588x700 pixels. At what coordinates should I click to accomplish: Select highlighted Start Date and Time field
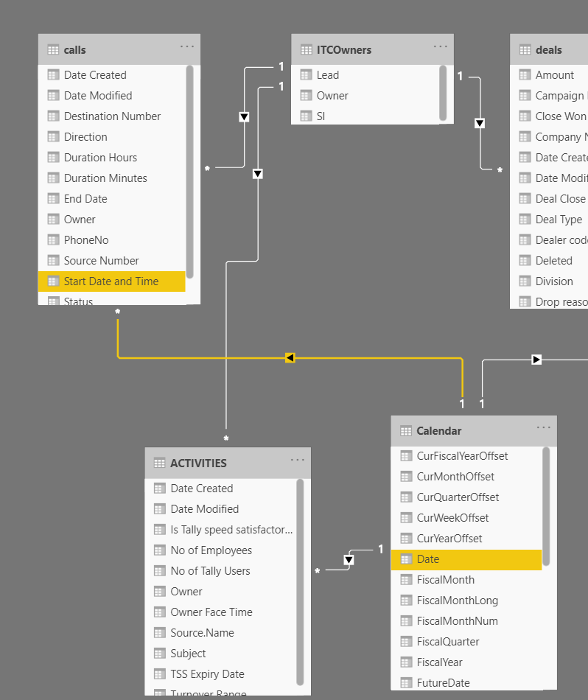tap(111, 281)
